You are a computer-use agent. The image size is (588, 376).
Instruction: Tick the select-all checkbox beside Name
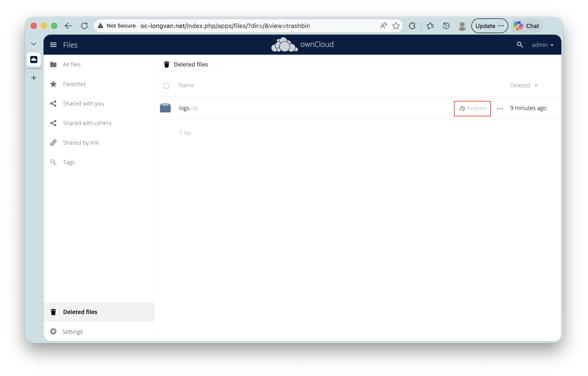click(166, 86)
